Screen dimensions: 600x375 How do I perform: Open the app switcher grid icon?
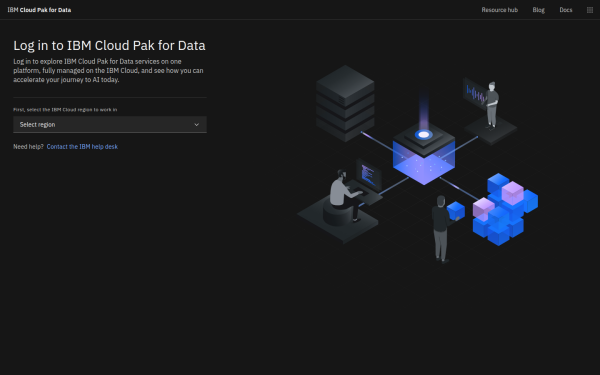pos(590,10)
